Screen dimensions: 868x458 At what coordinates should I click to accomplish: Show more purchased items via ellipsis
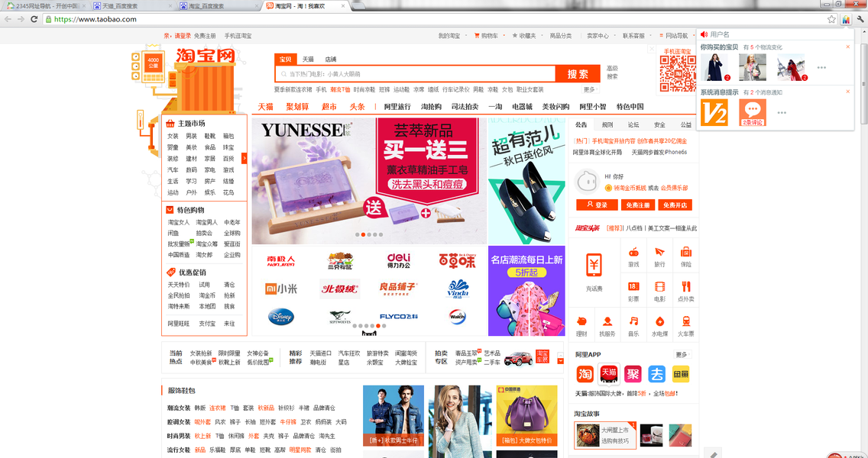(821, 68)
